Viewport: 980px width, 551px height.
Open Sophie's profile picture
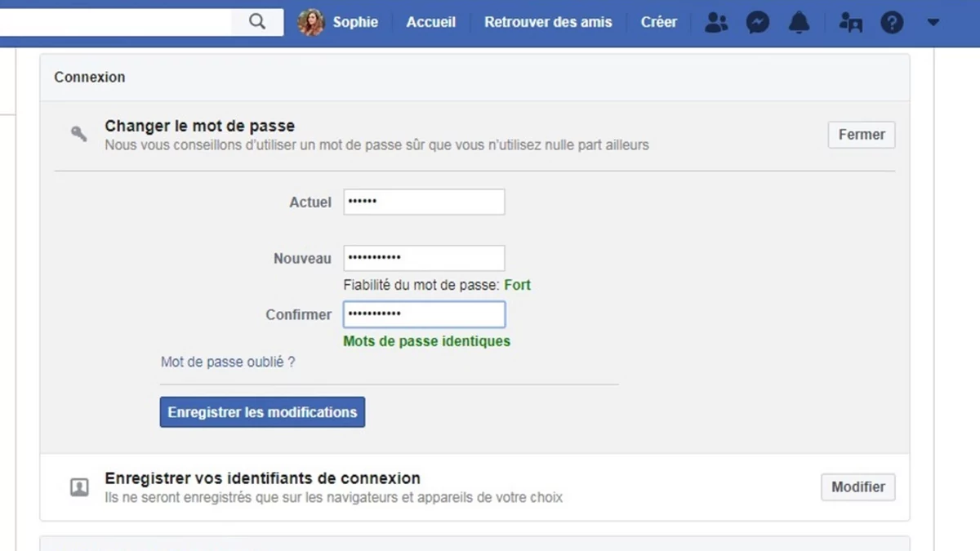(x=311, y=22)
